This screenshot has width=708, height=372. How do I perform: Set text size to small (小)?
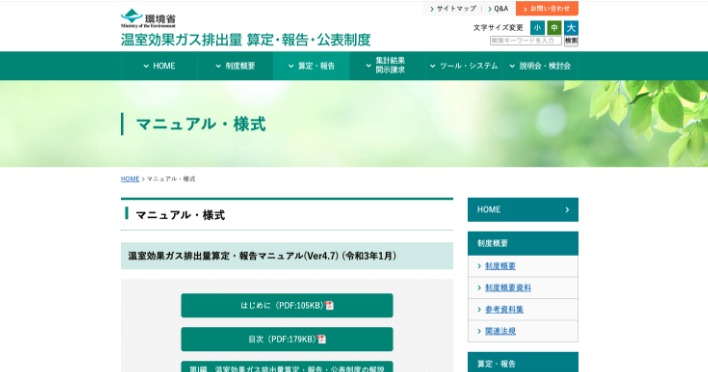click(x=537, y=28)
